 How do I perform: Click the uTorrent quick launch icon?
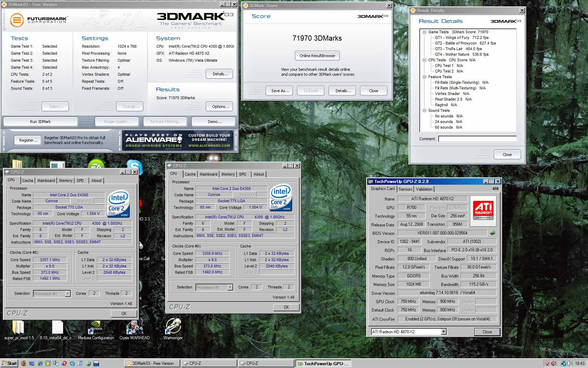coord(88,363)
